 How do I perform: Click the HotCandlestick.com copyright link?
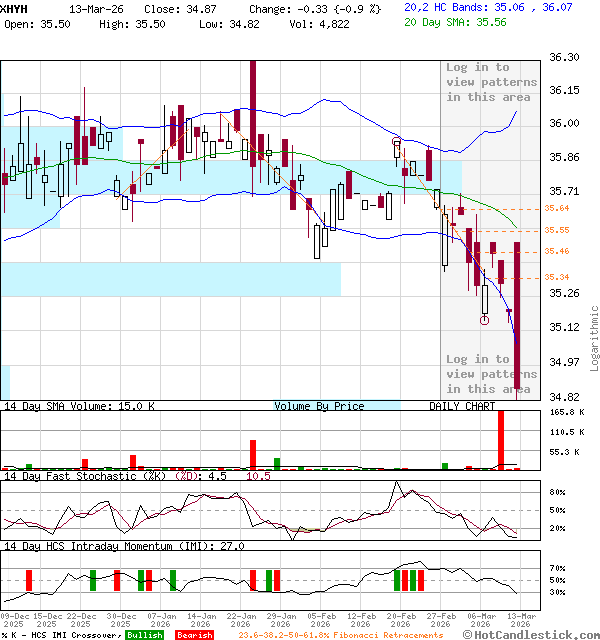[x=532, y=635]
